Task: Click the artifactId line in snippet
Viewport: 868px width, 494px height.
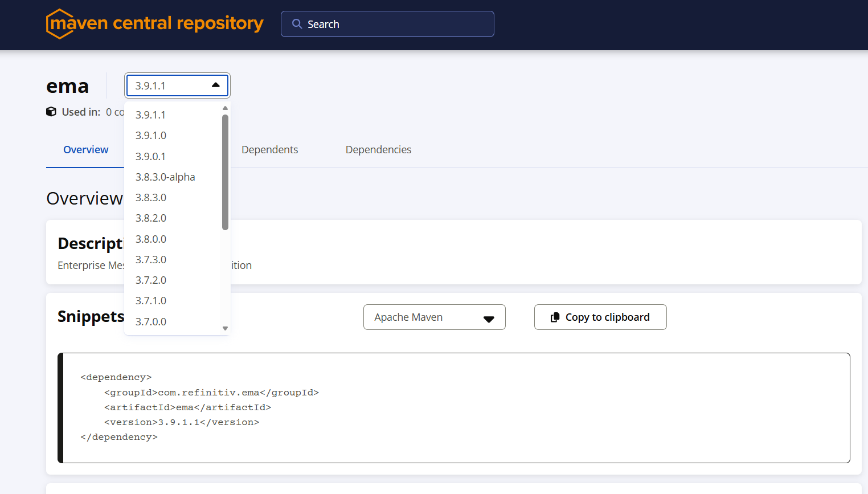Action: point(187,407)
